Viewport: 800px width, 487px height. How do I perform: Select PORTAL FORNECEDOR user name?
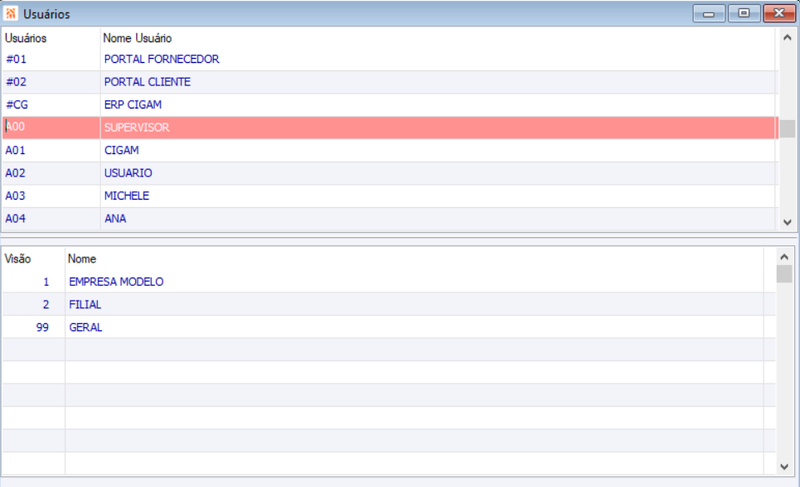(162, 59)
